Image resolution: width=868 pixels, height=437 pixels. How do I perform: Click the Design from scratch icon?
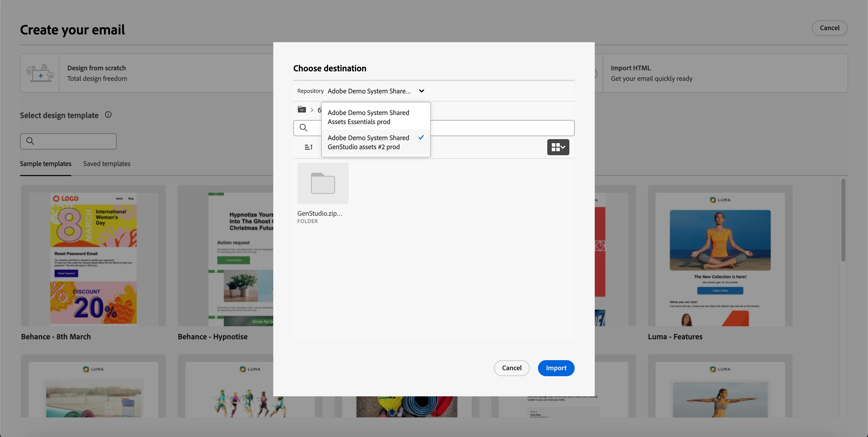[40, 73]
